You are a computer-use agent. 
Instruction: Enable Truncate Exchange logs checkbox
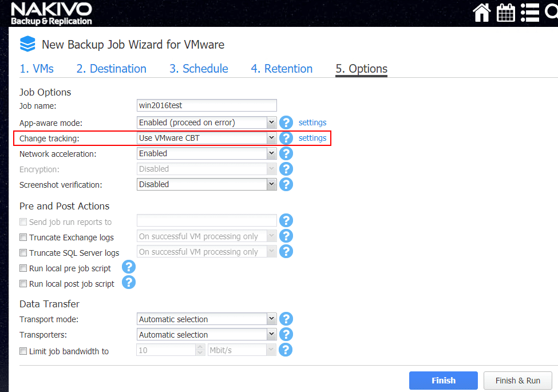point(23,237)
